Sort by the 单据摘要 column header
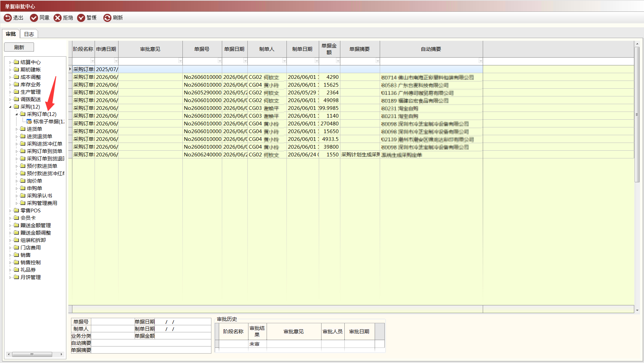The width and height of the screenshot is (644, 363). point(360,49)
